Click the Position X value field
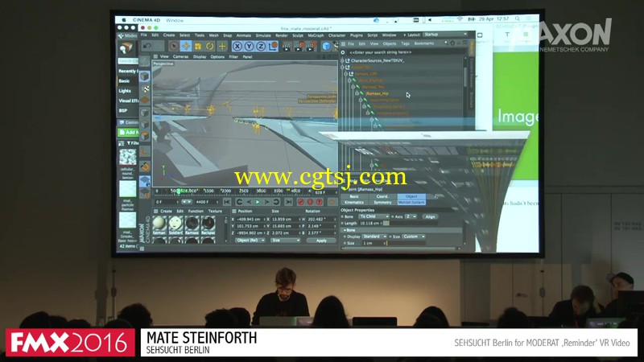The image size is (644, 362). 249,219
